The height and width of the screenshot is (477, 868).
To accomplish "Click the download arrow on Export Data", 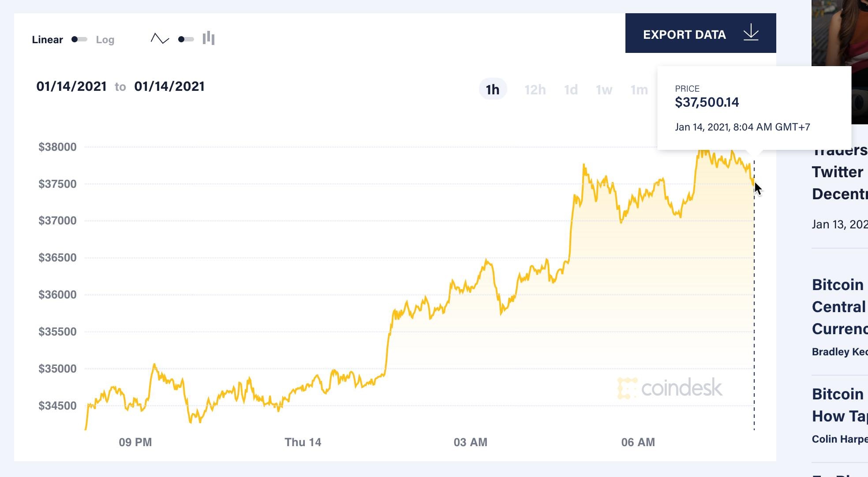I will coord(751,34).
